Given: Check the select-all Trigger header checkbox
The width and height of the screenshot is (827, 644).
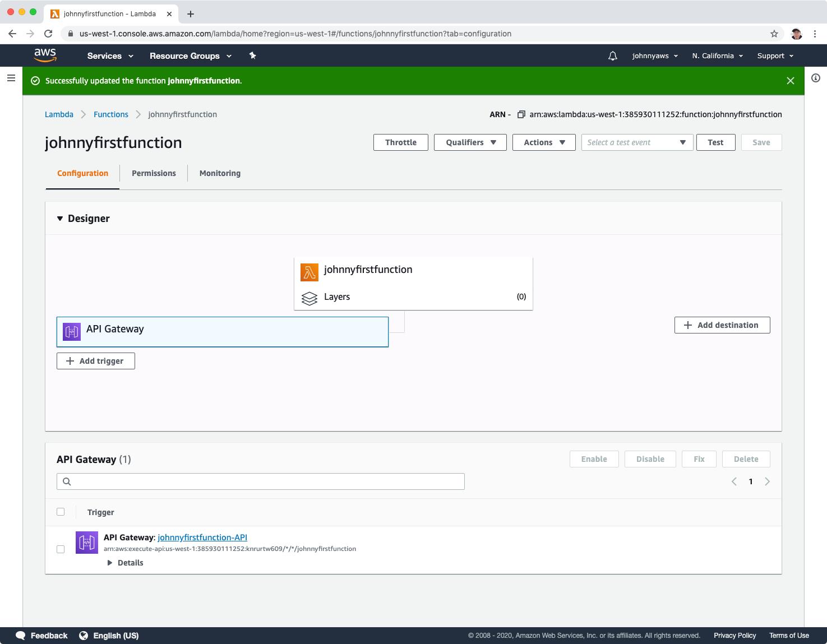Looking at the screenshot, I should (61, 512).
